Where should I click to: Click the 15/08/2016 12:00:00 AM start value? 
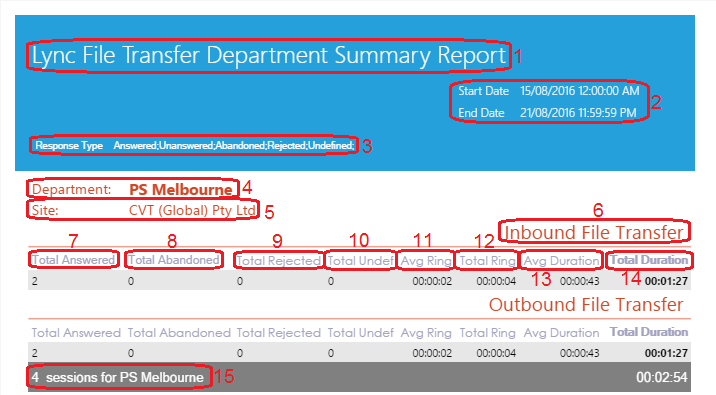pyautogui.click(x=579, y=91)
